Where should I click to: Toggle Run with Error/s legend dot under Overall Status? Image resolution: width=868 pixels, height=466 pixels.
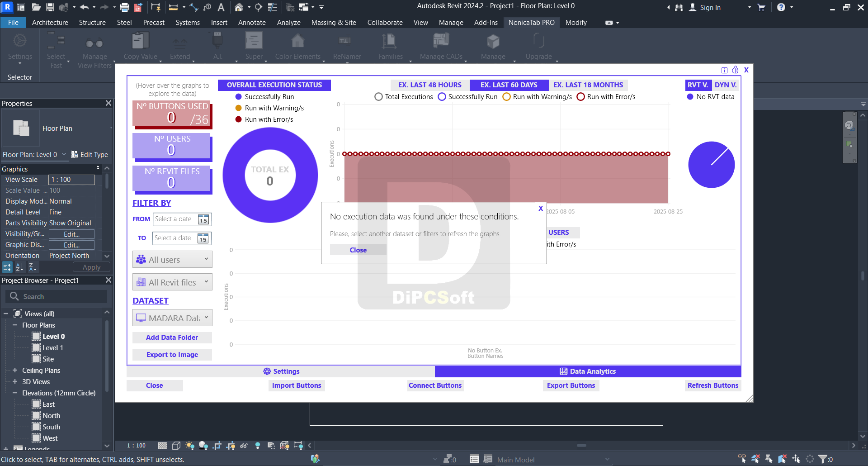[238, 119]
